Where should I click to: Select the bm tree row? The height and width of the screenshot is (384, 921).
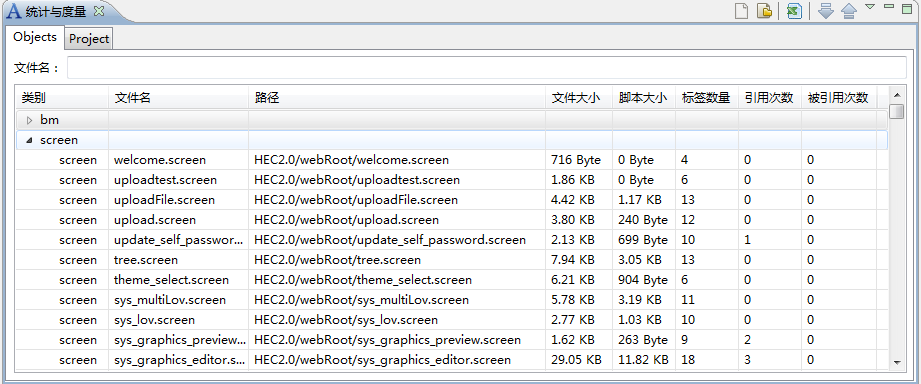click(451, 120)
